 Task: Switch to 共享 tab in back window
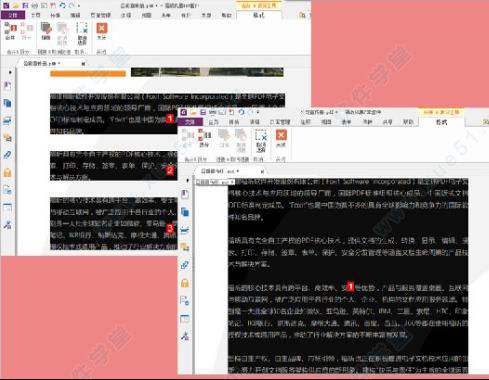[x=206, y=15]
